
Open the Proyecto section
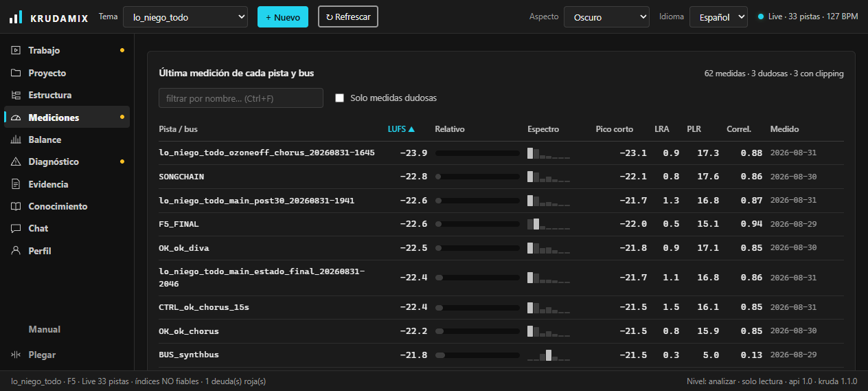[67, 73]
